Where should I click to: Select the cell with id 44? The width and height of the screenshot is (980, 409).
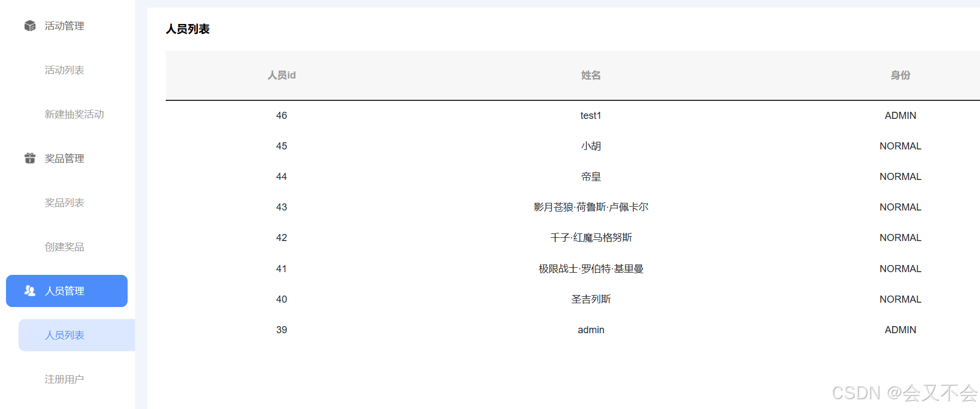281,177
